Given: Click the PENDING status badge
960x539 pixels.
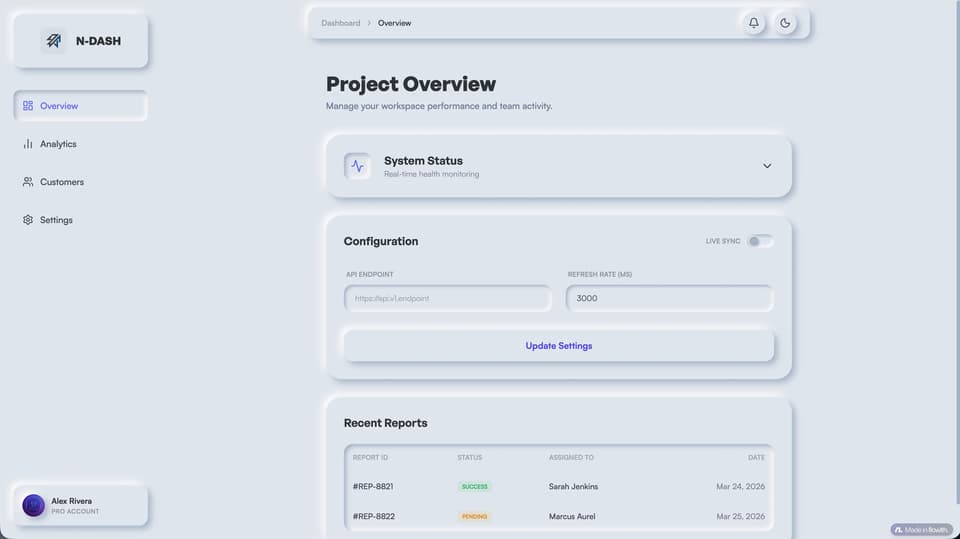Looking at the screenshot, I should pos(474,516).
